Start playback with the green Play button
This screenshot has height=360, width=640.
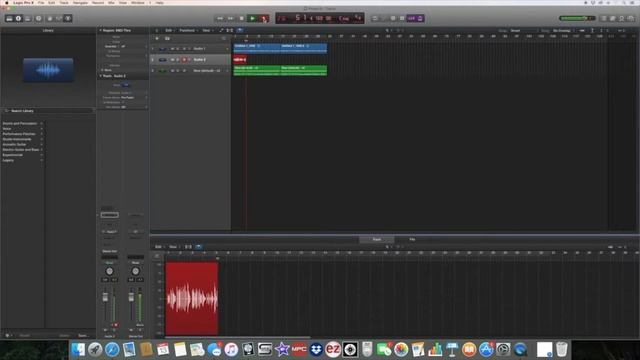[x=253, y=18]
